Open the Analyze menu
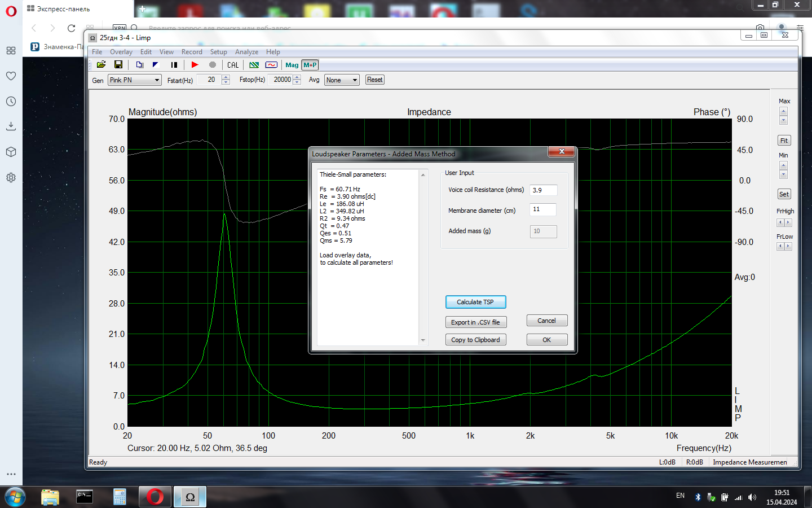The height and width of the screenshot is (508, 812). 246,52
